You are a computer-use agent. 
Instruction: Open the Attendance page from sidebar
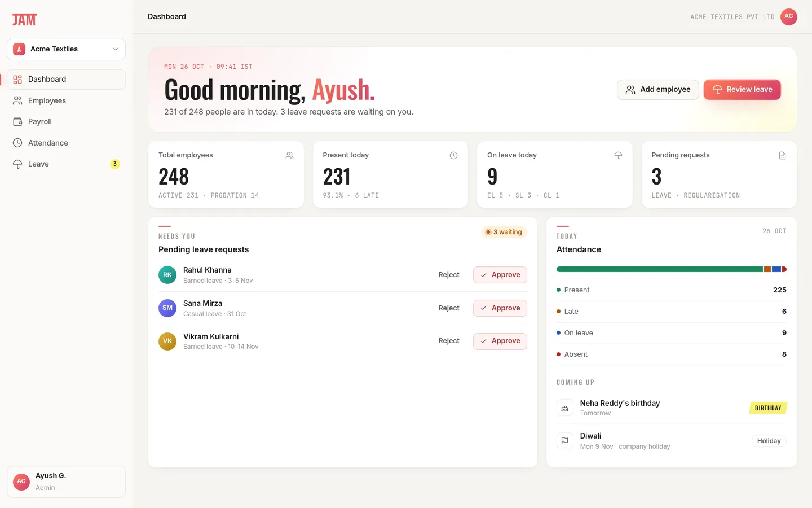tap(66, 143)
